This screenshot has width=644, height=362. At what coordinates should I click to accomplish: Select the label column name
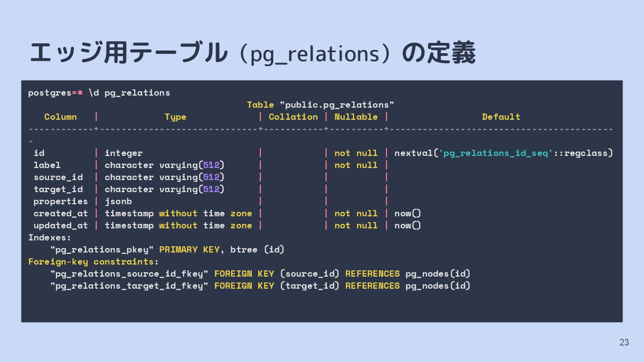pos(47,165)
